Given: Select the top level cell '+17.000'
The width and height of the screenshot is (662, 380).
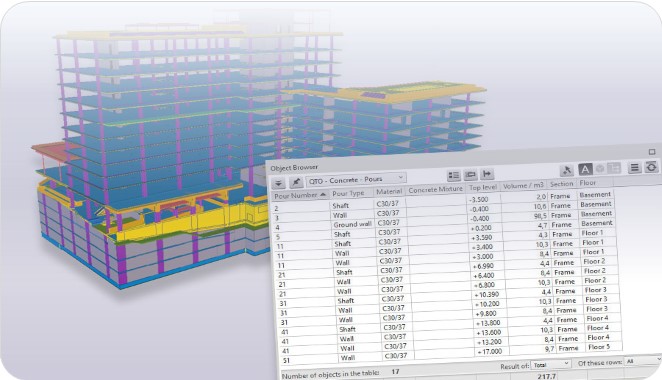Looking at the screenshot, I should click(489, 351).
